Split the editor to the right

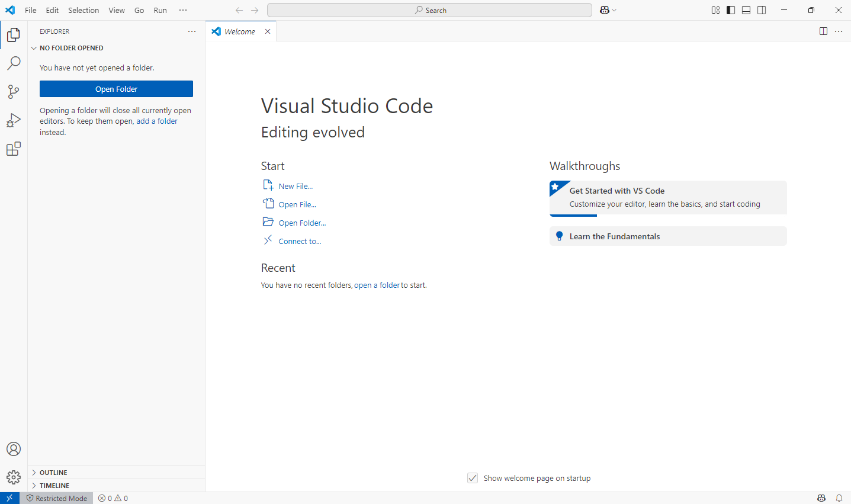pos(823,31)
